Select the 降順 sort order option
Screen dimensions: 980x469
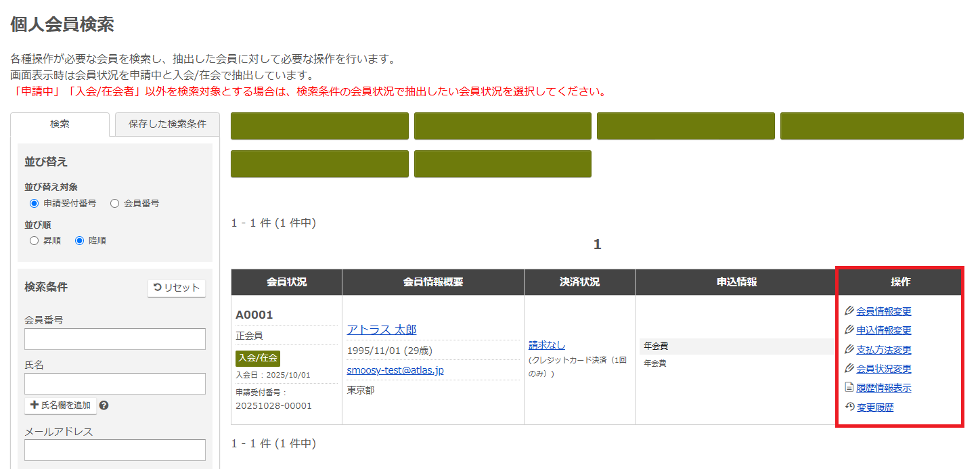pyautogui.click(x=79, y=240)
